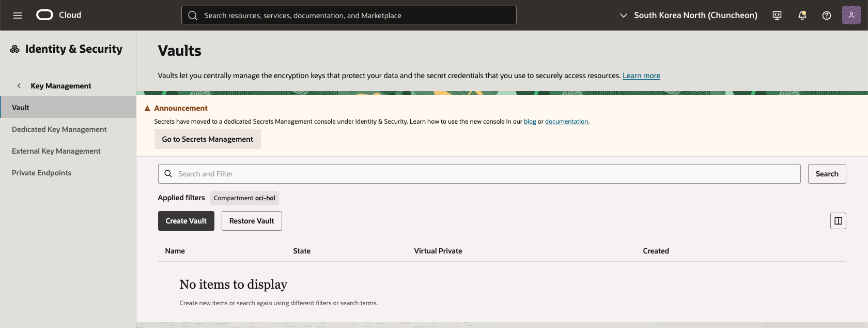Viewport: 868px width, 328px height.
Task: Click the Restore Vault button
Action: point(252,221)
